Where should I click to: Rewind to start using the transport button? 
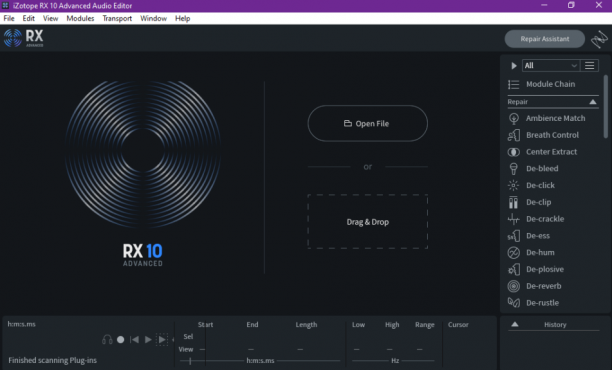click(134, 340)
